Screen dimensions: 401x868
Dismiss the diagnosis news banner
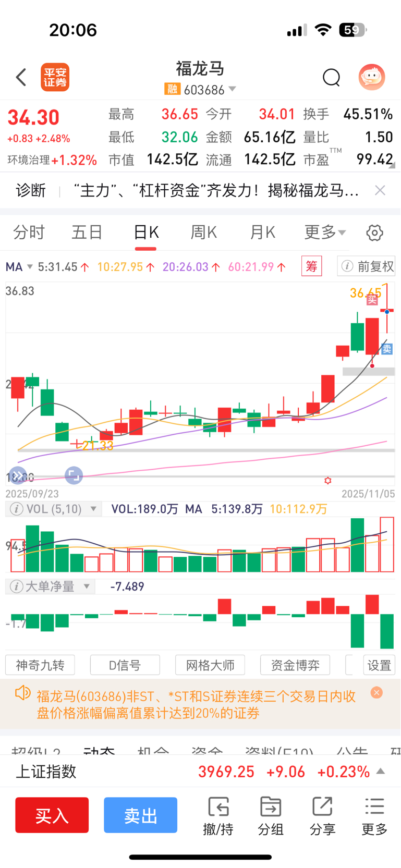tap(380, 190)
